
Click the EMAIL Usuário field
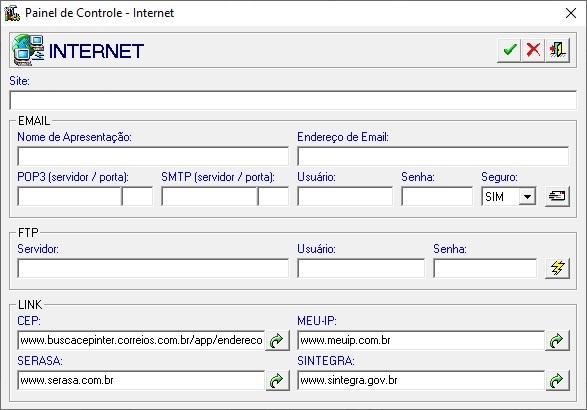(x=345, y=196)
